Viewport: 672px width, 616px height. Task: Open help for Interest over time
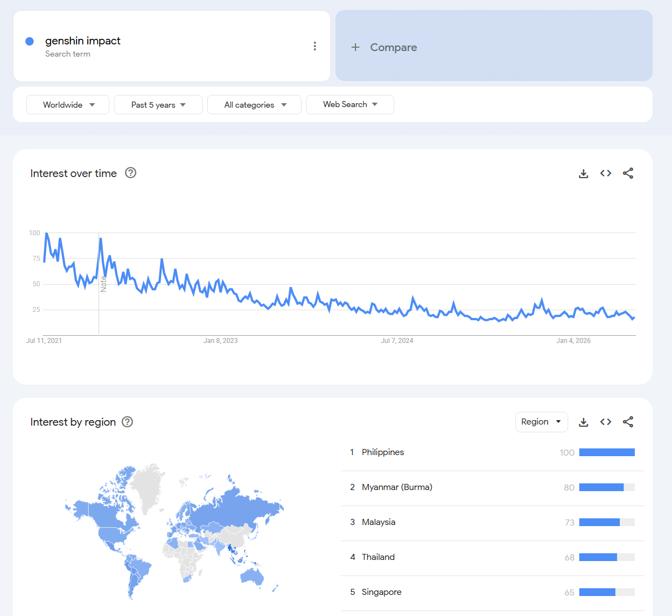tap(131, 173)
